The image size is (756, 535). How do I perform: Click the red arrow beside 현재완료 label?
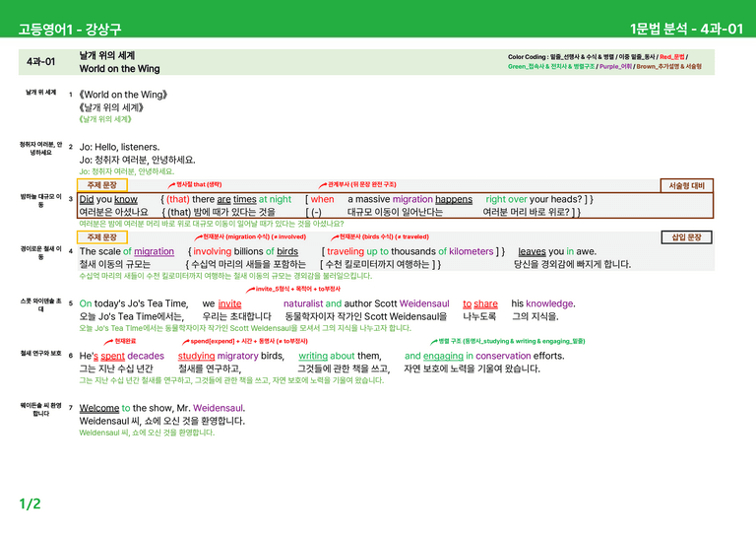pyautogui.click(x=108, y=342)
